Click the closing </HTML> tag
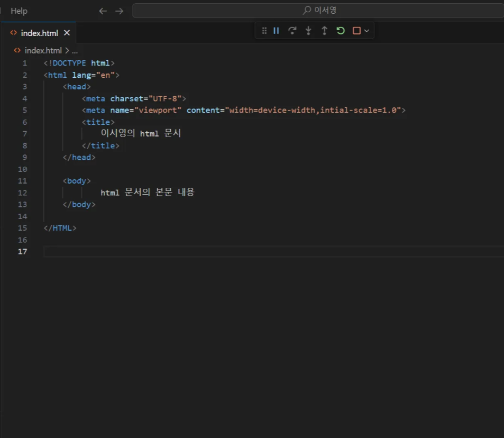The width and height of the screenshot is (504, 438). pos(60,228)
